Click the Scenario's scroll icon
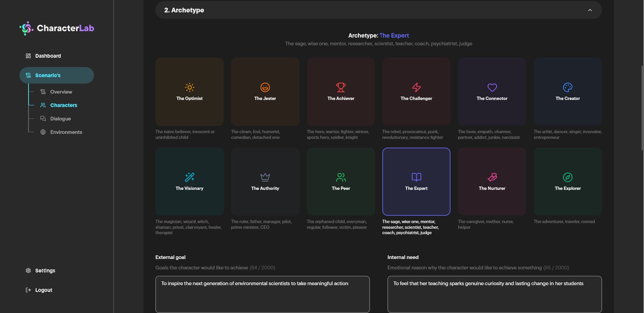The image size is (644, 313). click(x=28, y=75)
